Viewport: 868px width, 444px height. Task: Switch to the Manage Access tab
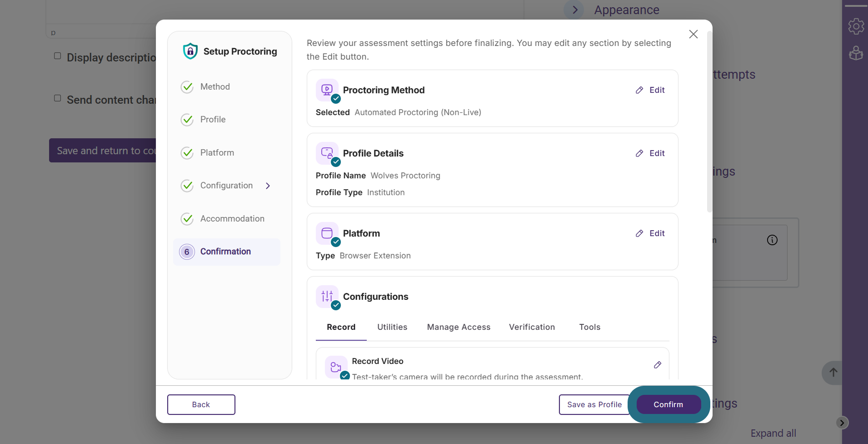[x=459, y=327]
